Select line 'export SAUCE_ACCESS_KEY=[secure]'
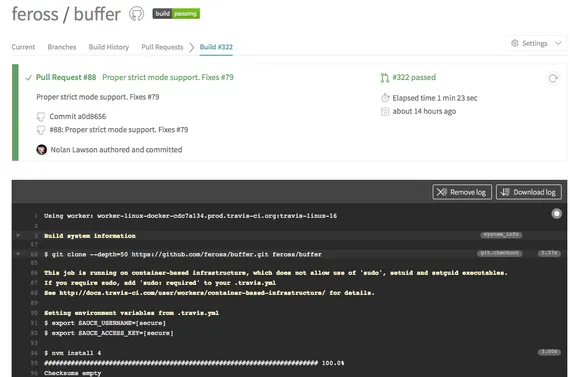 [x=109, y=333]
